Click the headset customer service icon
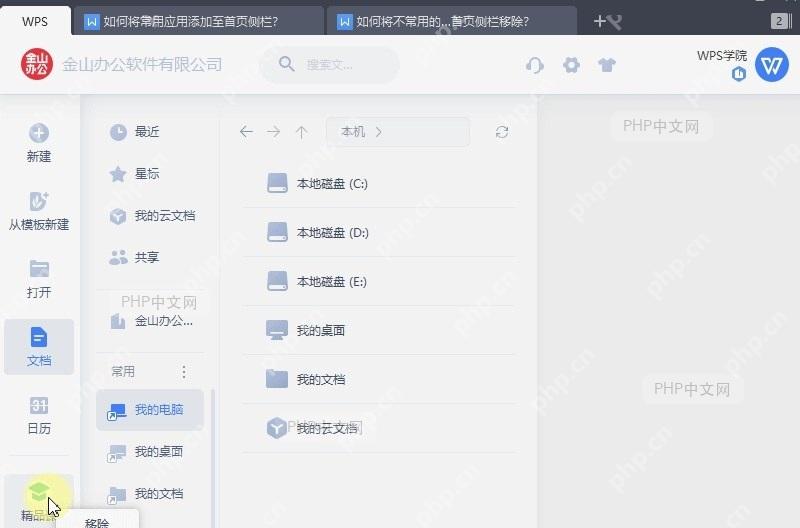The height and width of the screenshot is (528, 800). (x=535, y=65)
